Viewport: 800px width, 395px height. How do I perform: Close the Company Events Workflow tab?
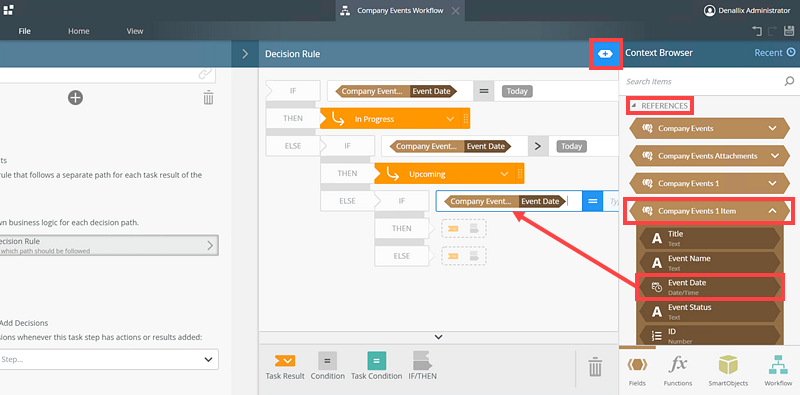[456, 11]
